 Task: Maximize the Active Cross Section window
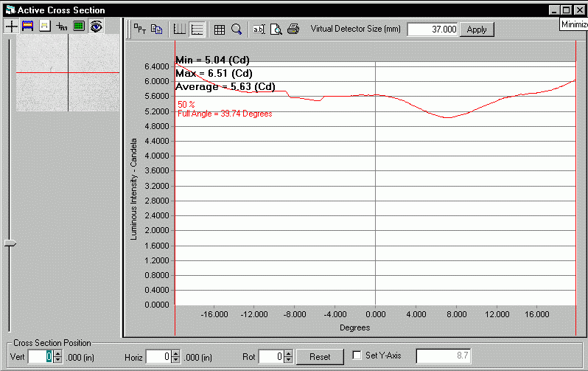(x=567, y=10)
